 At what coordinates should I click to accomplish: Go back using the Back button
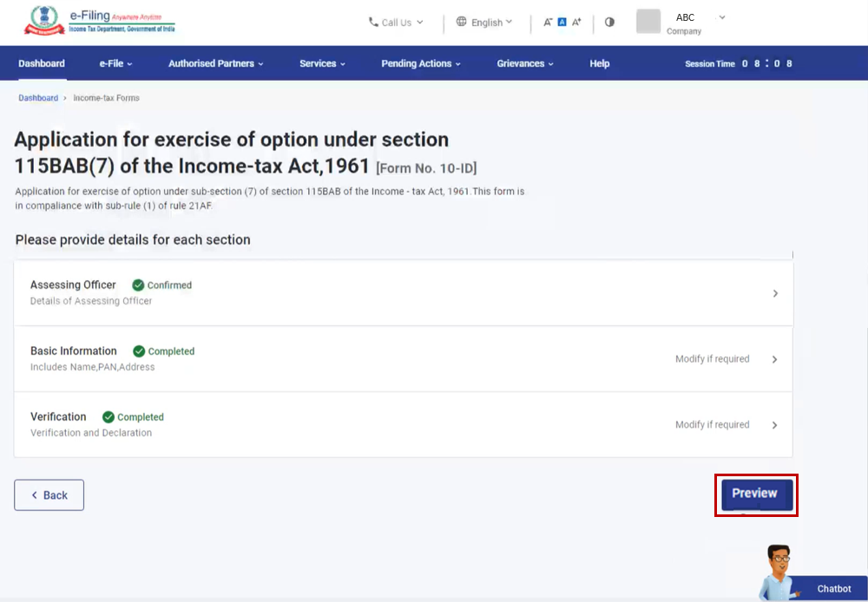pos(49,495)
